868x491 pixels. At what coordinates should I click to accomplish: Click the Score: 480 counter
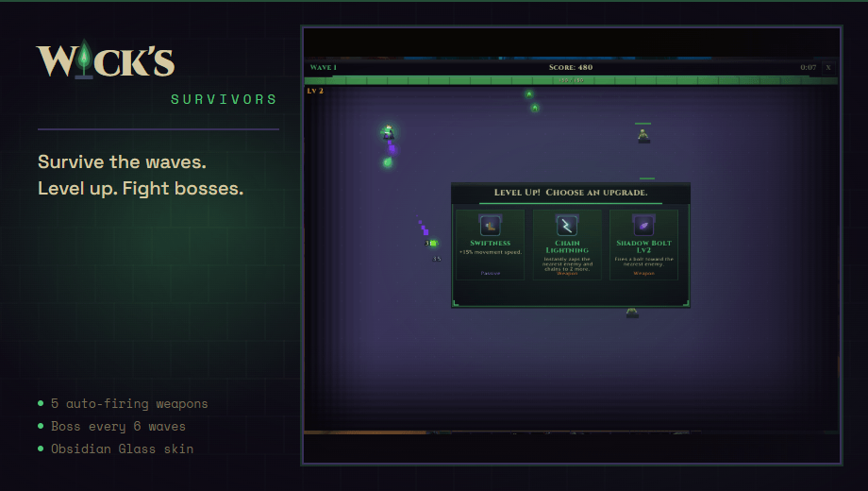click(571, 68)
